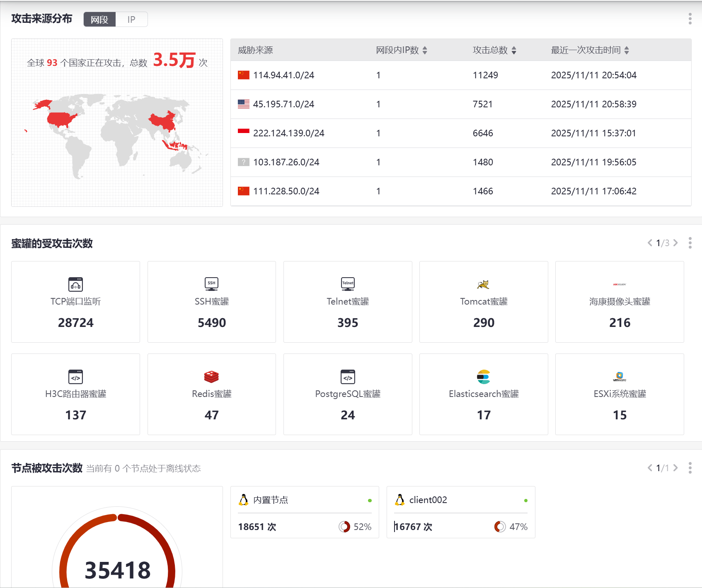
Task: Click the SSH蜜罐 monitor icon
Action: (x=211, y=284)
